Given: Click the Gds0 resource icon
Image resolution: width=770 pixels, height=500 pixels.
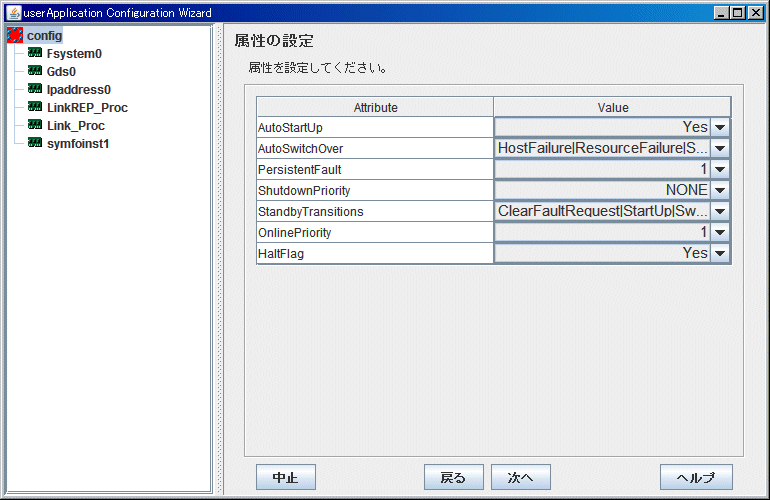Looking at the screenshot, I should 35,72.
